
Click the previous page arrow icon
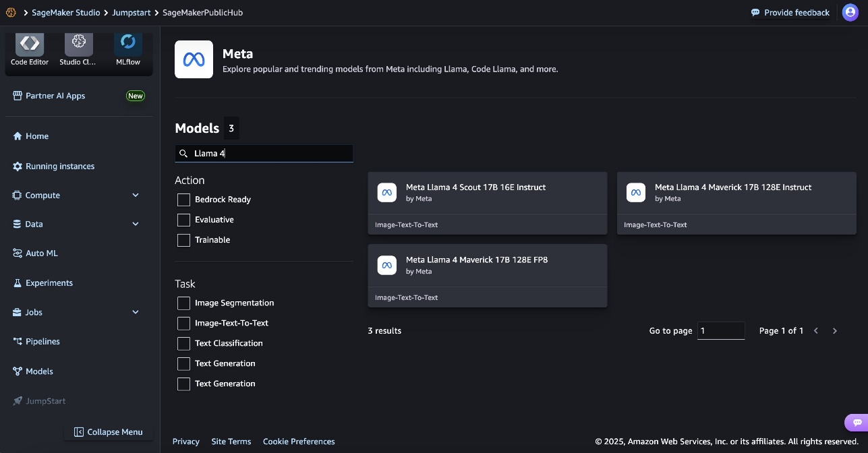816,331
